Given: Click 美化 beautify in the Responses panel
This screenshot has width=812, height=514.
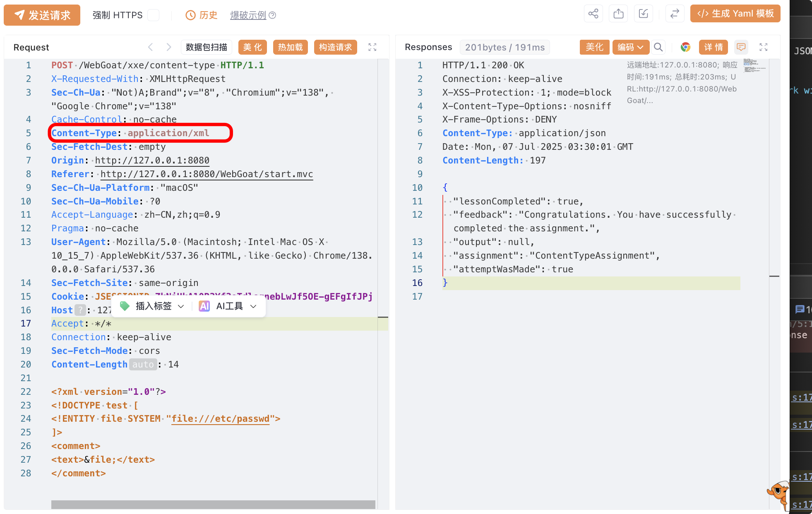Looking at the screenshot, I should [595, 47].
